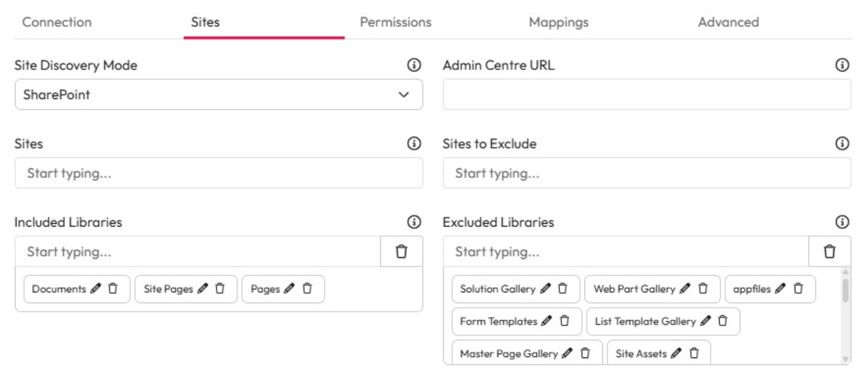Select the Connection tab
Viewport: 868px width, 377px height.
[57, 22]
